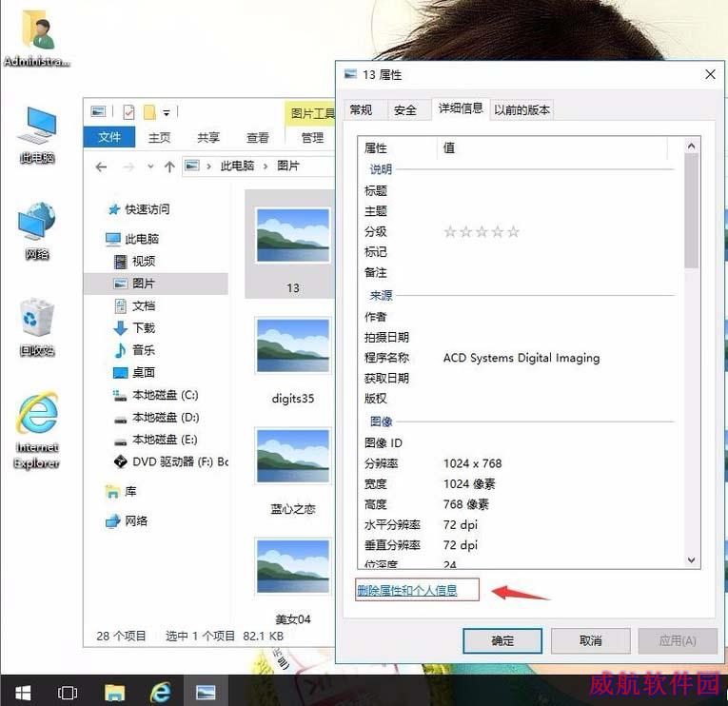
Task: Open the quick access toolbar customize dropdown
Action: (x=167, y=113)
